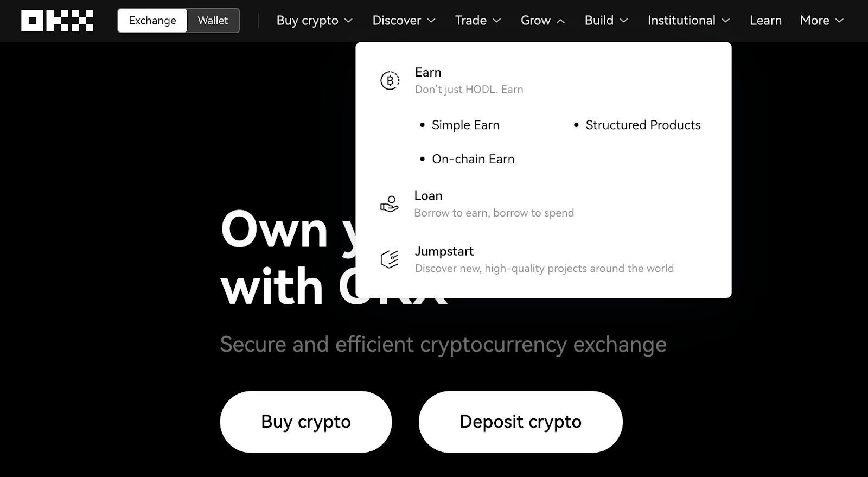Viewport: 868px width, 477px height.
Task: Click the Jumpstart icon
Action: [x=390, y=259]
